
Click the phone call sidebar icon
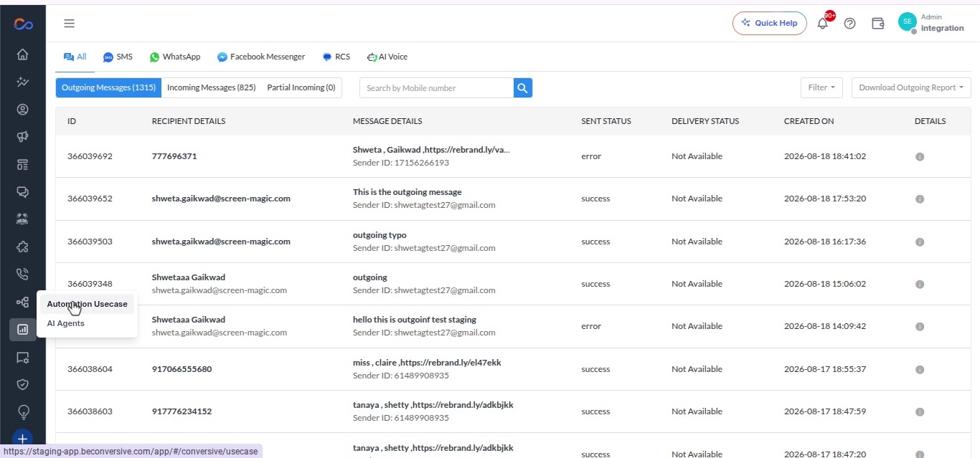point(22,274)
